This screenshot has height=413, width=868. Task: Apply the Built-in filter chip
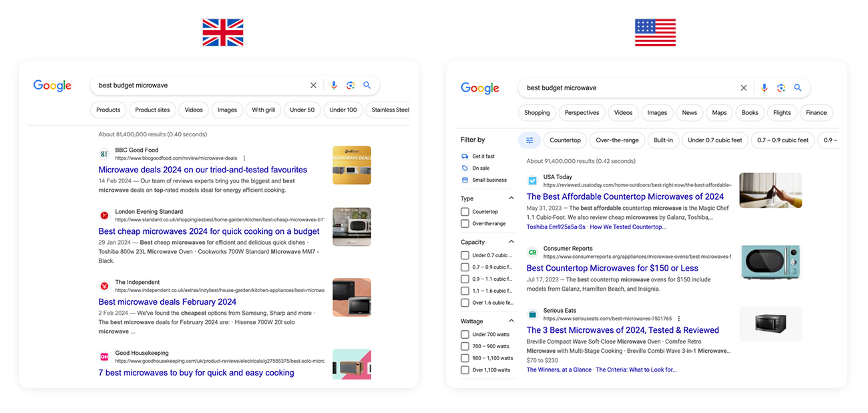coord(663,140)
